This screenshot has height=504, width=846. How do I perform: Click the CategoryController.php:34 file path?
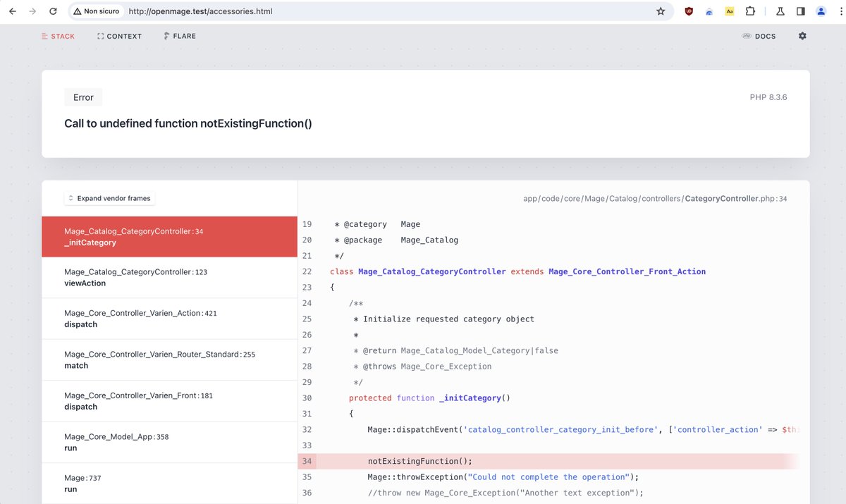[x=655, y=199]
